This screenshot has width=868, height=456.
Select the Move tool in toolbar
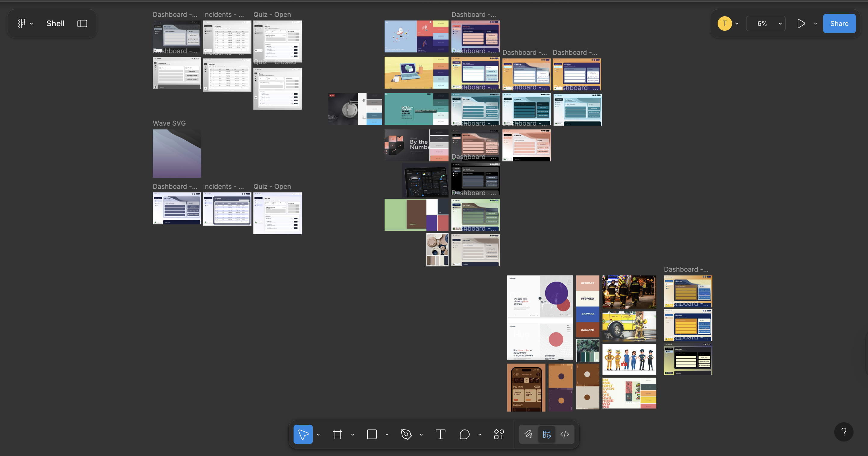coord(303,434)
